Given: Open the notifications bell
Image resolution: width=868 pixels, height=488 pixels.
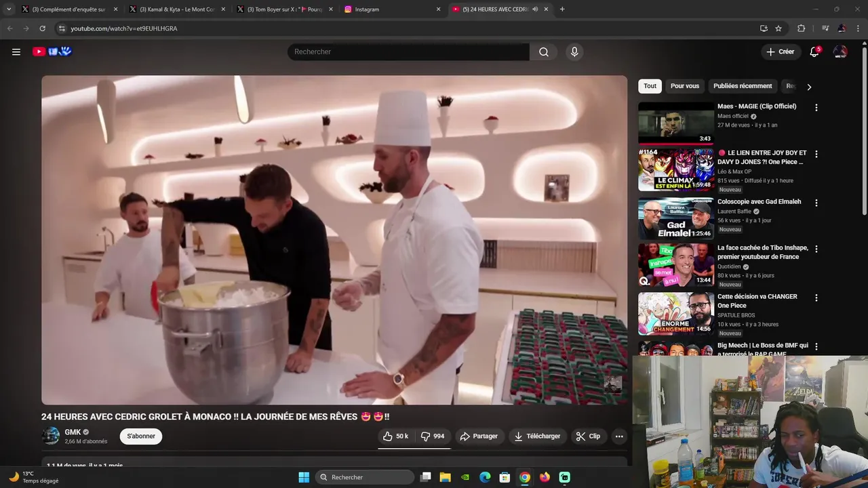Looking at the screenshot, I should [814, 52].
